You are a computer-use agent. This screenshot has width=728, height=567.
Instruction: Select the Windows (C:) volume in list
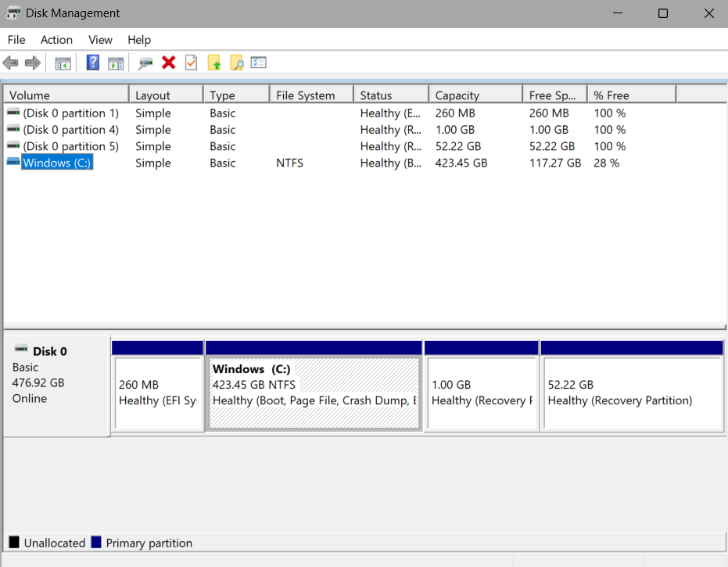click(x=57, y=163)
